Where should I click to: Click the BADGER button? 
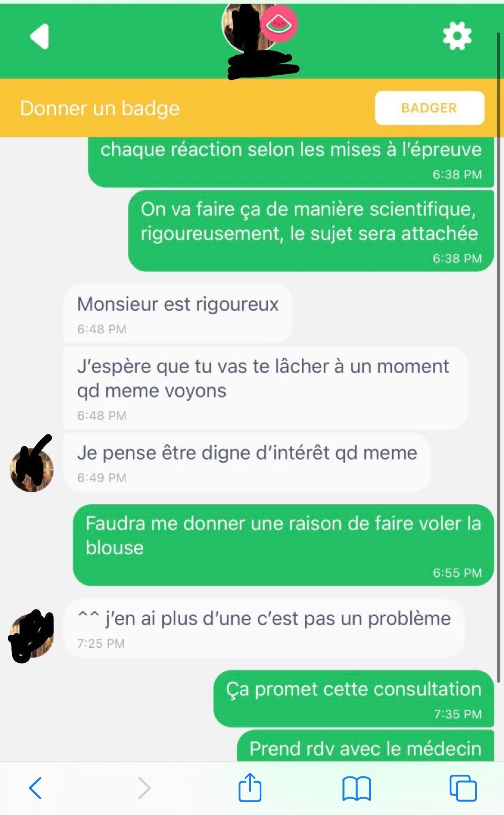click(x=429, y=108)
